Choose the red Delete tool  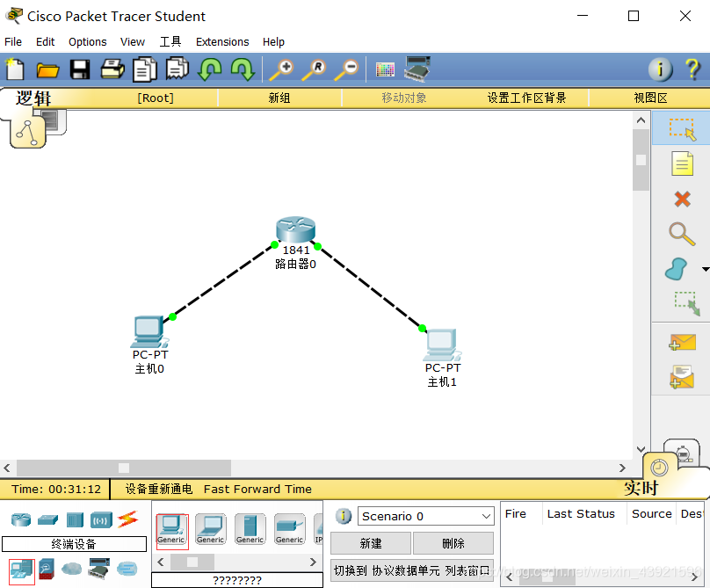(x=682, y=199)
